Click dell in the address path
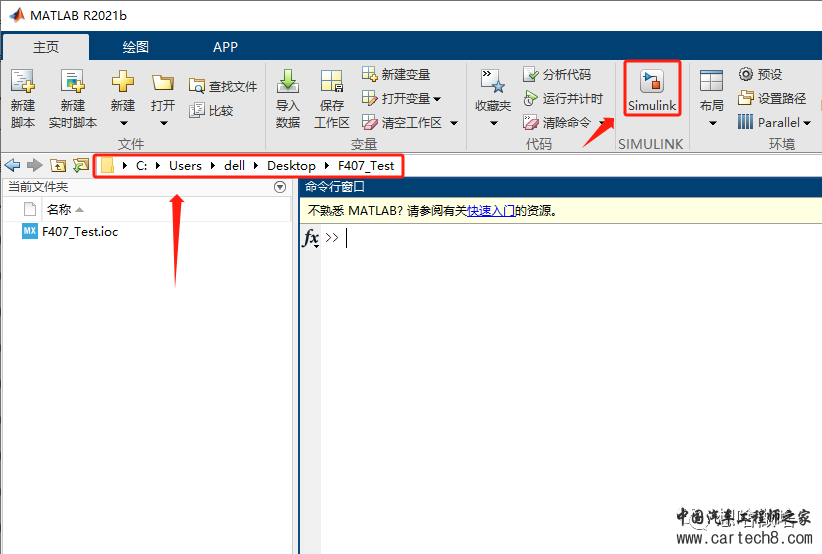Viewport: 822px width, 554px height. (x=234, y=166)
